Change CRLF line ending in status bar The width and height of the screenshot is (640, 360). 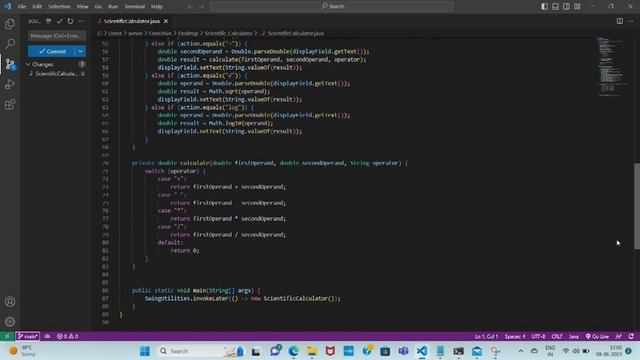point(557,336)
